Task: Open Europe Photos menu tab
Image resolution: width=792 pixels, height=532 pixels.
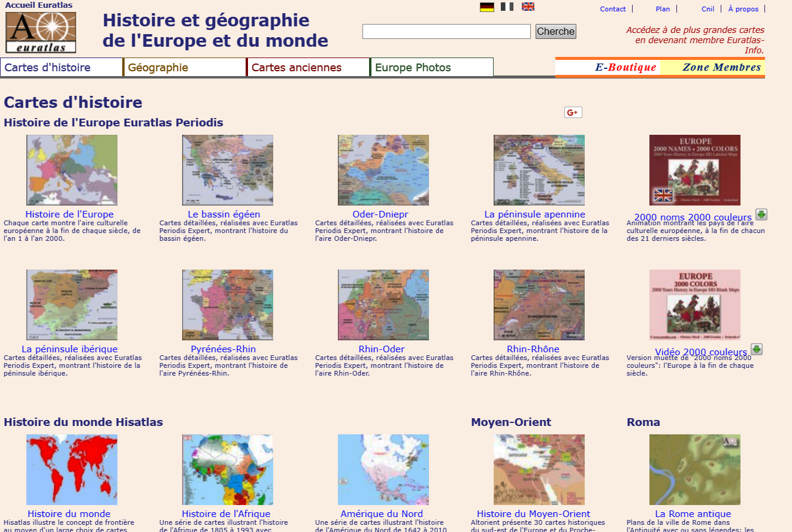Action: 432,68
